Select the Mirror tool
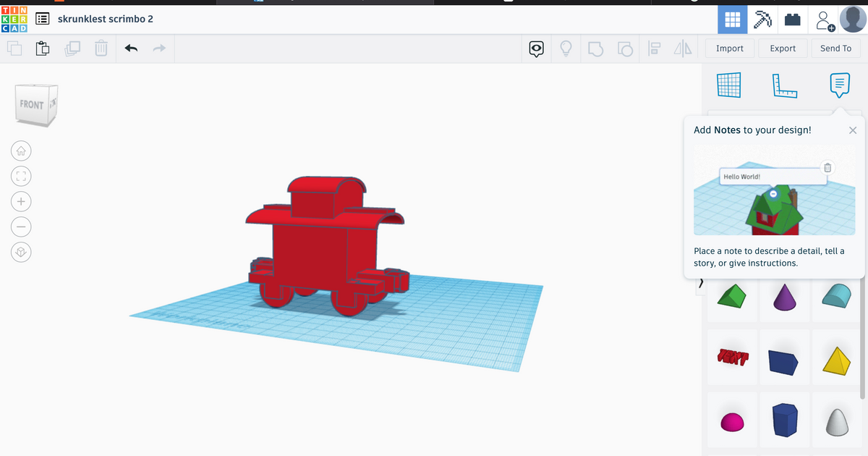Image resolution: width=868 pixels, height=456 pixels. click(682, 48)
